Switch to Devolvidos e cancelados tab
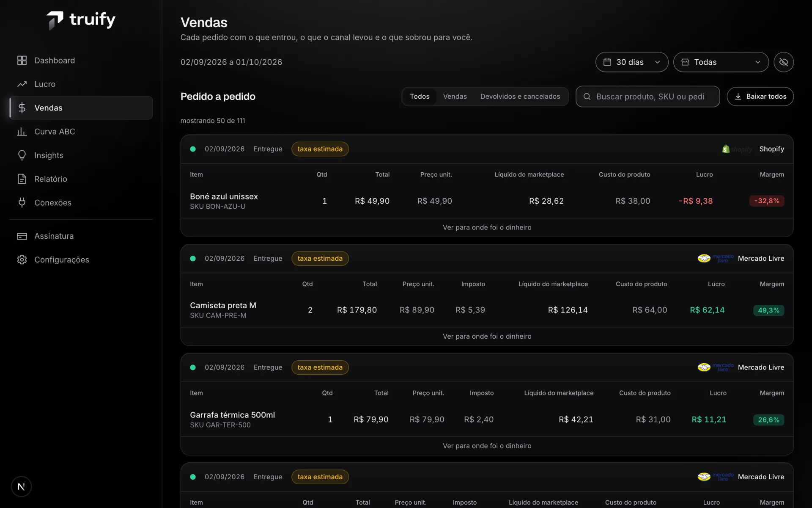The width and height of the screenshot is (812, 508). pos(520,97)
